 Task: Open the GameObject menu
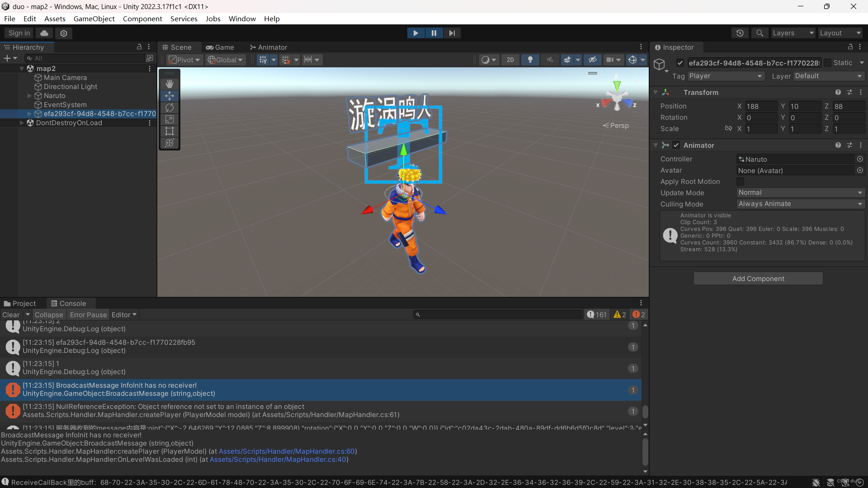click(94, 19)
